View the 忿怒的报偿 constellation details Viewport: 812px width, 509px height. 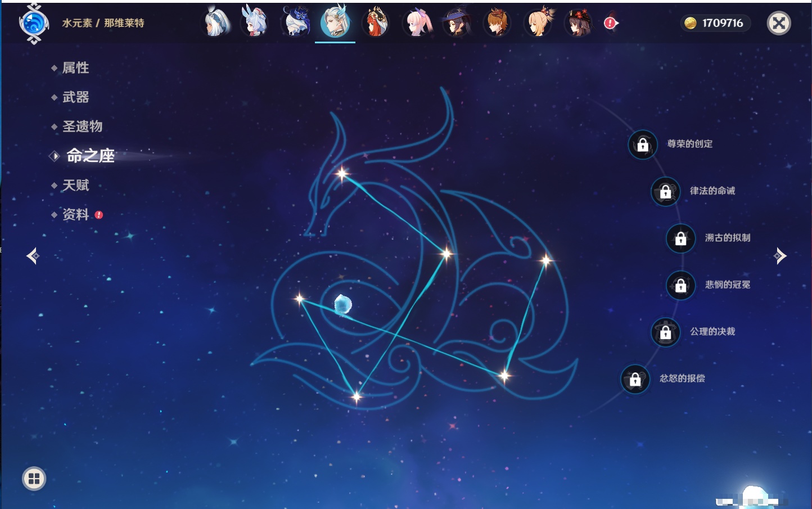pos(635,379)
